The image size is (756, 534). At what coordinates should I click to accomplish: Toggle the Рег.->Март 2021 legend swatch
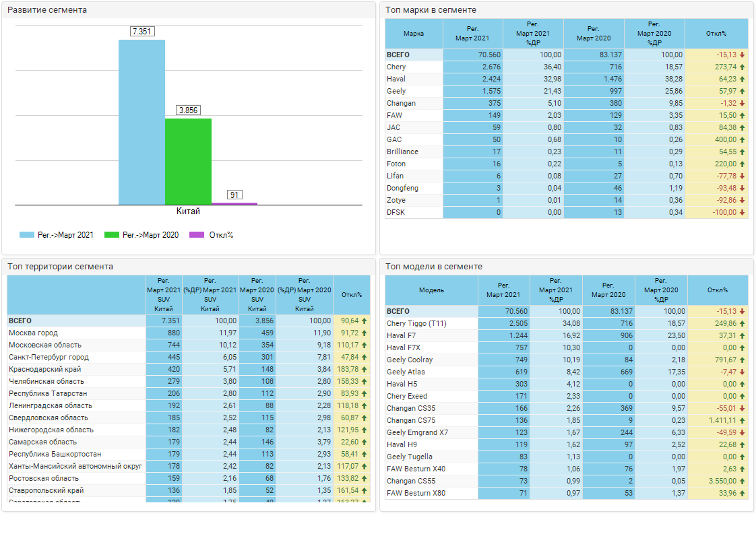pyautogui.click(x=27, y=235)
